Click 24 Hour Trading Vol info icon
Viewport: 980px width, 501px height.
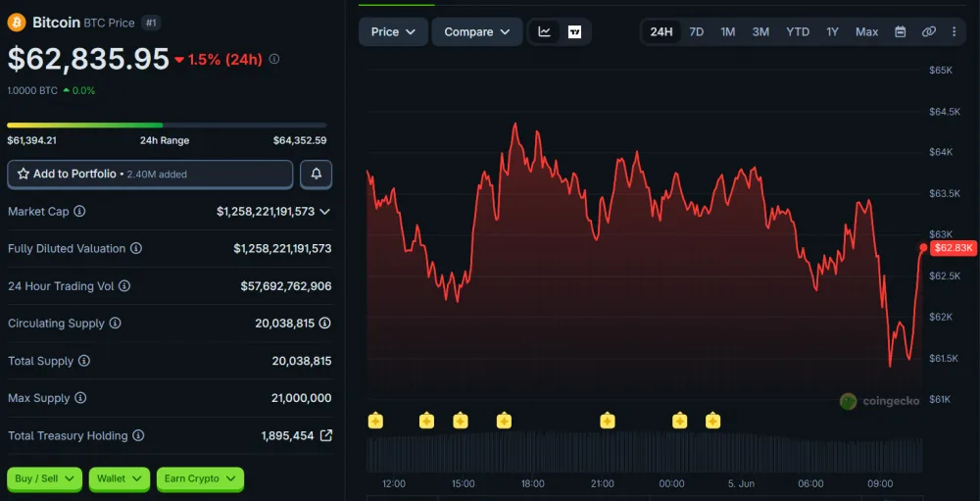coord(124,286)
